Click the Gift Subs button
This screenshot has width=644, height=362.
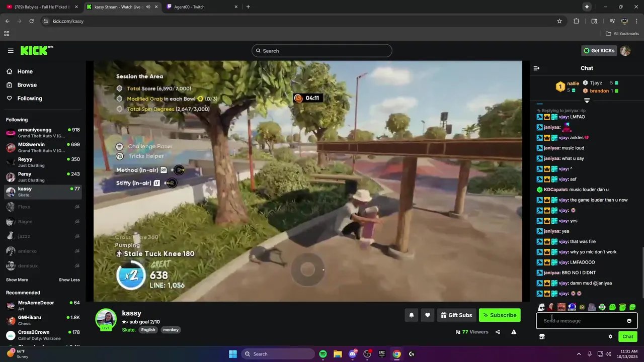(x=457, y=315)
